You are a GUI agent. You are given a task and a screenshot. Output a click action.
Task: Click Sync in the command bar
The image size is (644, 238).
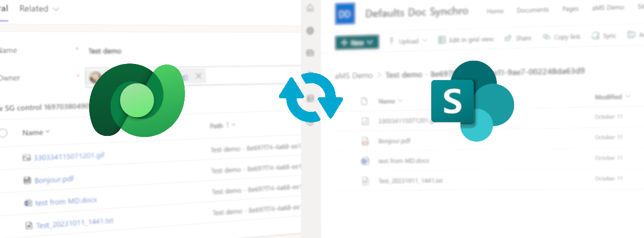[604, 36]
